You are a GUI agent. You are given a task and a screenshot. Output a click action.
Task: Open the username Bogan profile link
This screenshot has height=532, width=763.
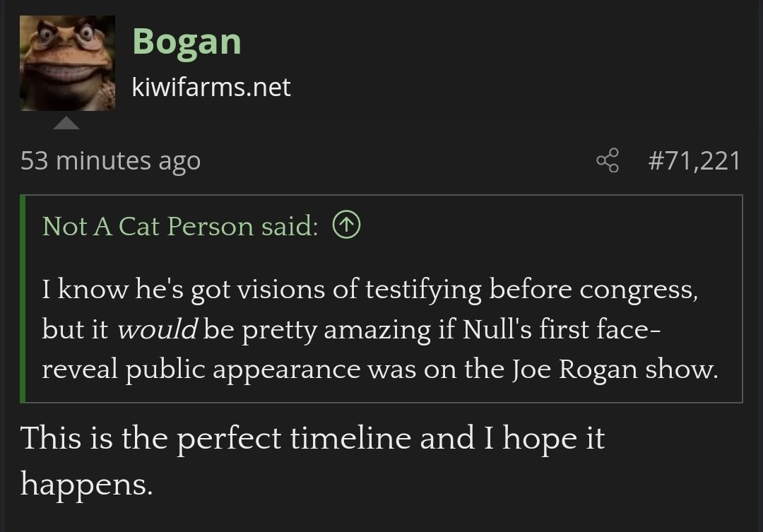[x=187, y=42]
